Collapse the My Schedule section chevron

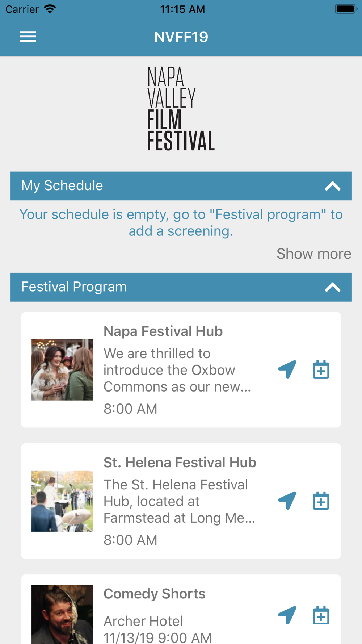pos(333,186)
